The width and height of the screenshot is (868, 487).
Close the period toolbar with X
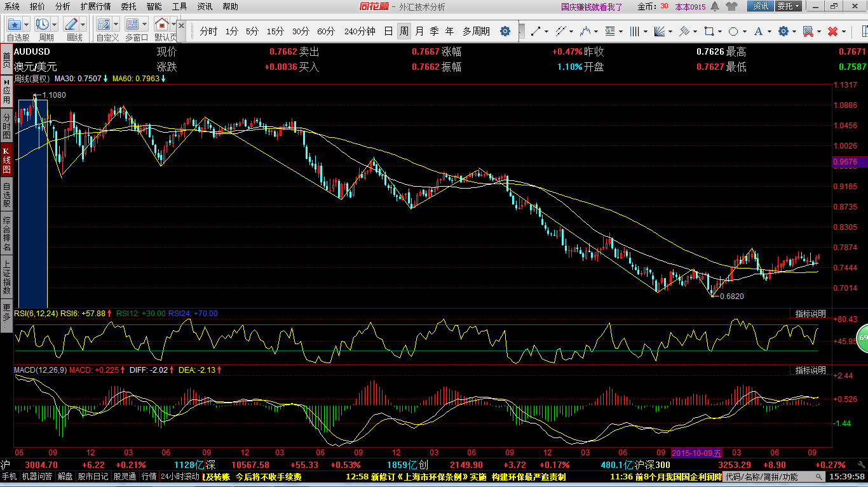coord(181,26)
